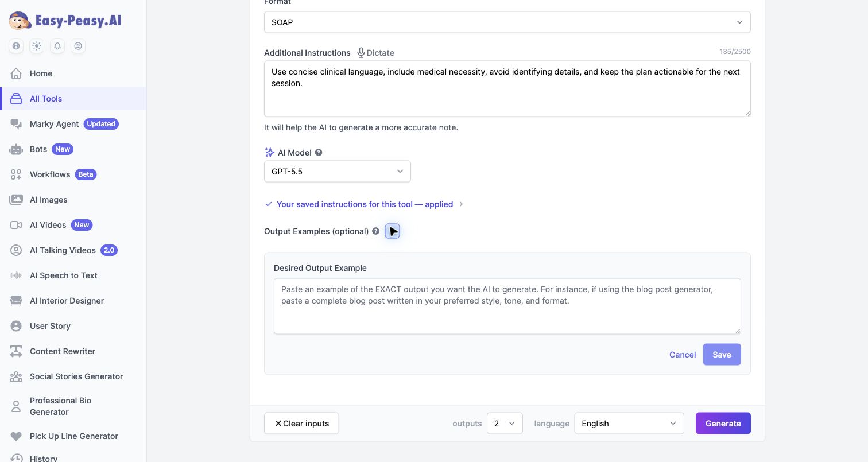The image size is (868, 462).
Task: Expand the saved instructions chevron
Action: click(462, 204)
